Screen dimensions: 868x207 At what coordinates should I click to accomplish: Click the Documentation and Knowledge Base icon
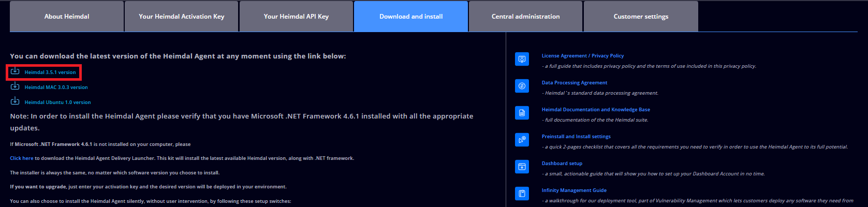pyautogui.click(x=522, y=113)
